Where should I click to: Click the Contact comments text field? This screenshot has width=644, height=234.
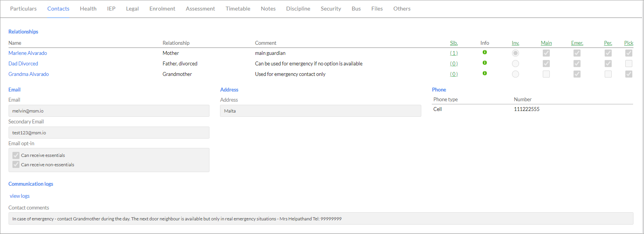coord(321,218)
